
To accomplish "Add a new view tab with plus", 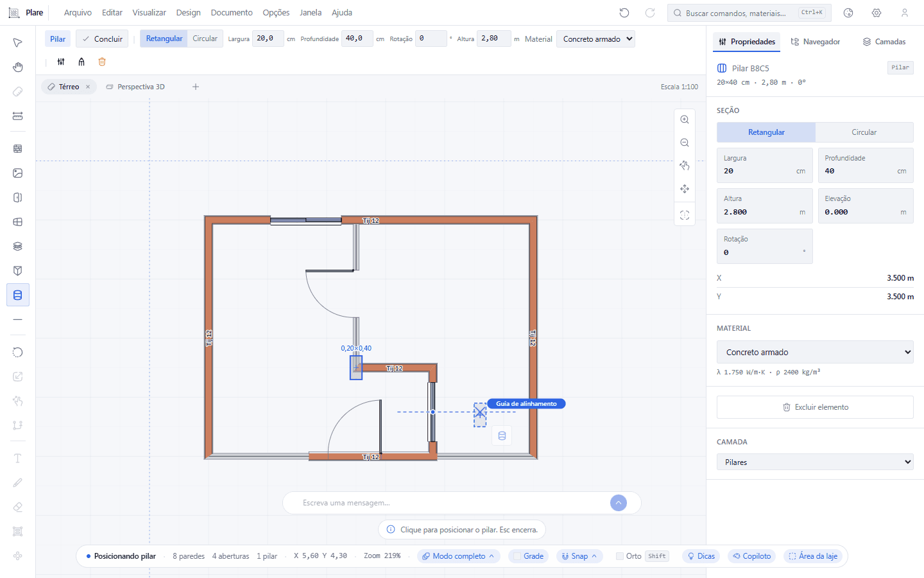I will (196, 87).
